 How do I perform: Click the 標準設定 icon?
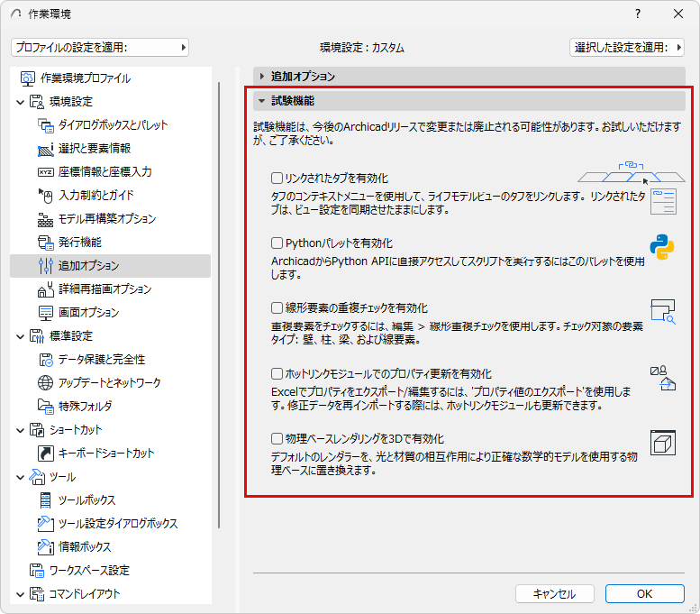pyautogui.click(x=37, y=336)
